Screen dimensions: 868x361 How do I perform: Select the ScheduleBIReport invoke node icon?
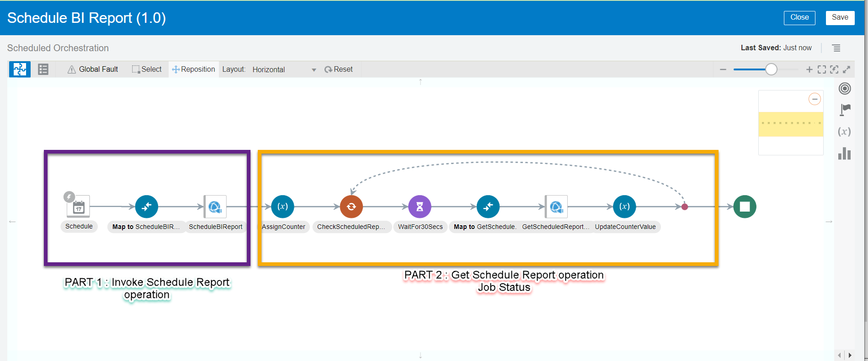[x=215, y=207]
